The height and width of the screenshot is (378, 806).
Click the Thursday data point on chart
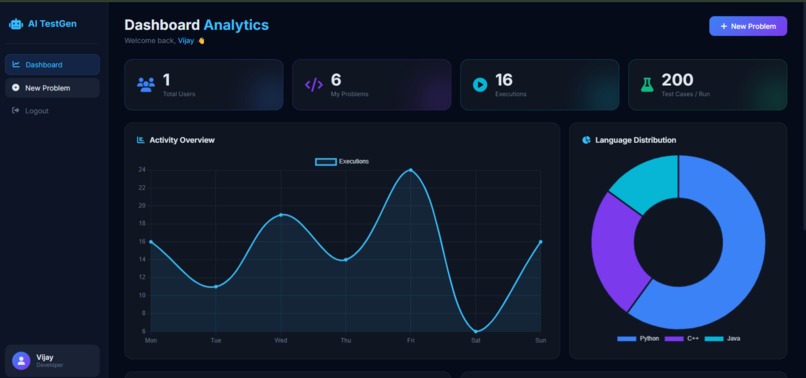[x=345, y=260]
